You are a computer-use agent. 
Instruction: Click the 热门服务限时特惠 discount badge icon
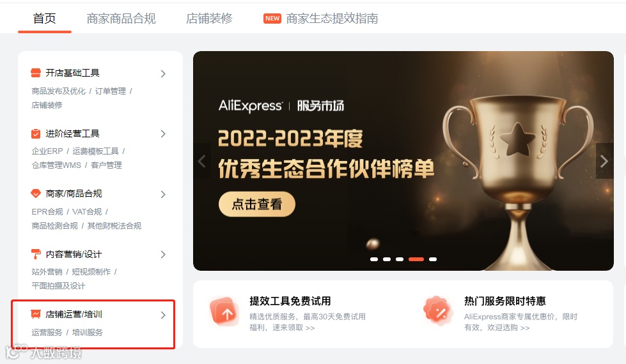[x=439, y=310]
